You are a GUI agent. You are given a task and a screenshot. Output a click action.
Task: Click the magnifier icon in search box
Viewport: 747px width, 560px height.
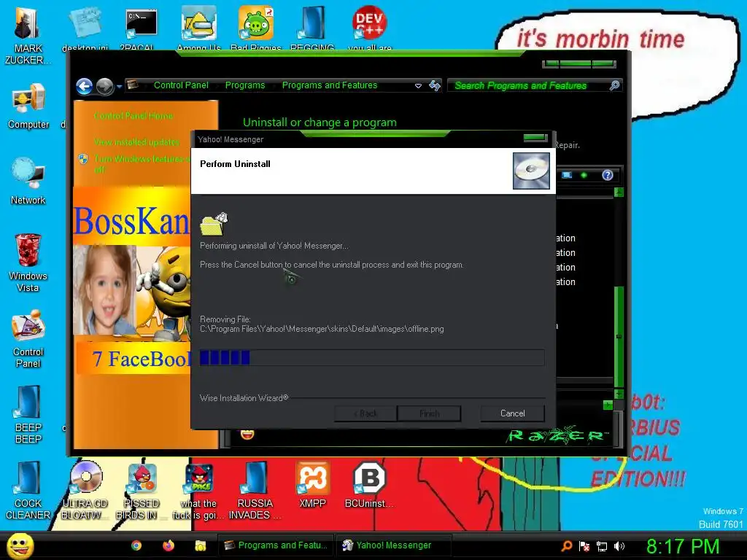point(614,85)
